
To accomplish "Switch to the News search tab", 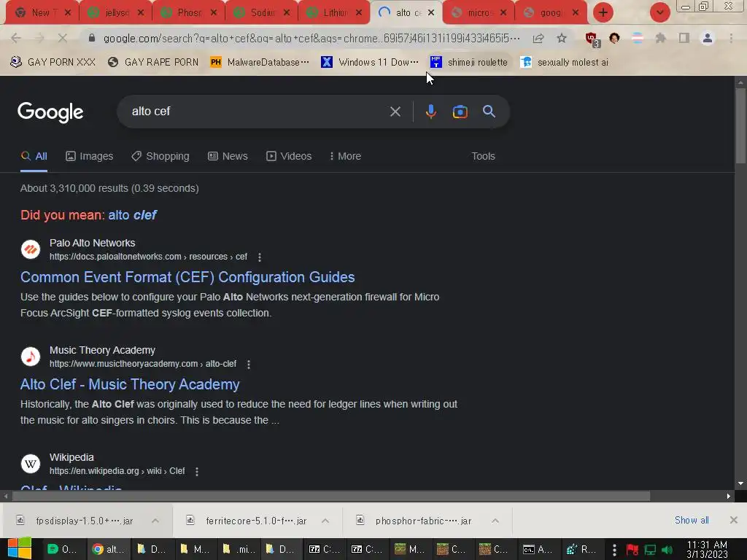I will [228, 156].
